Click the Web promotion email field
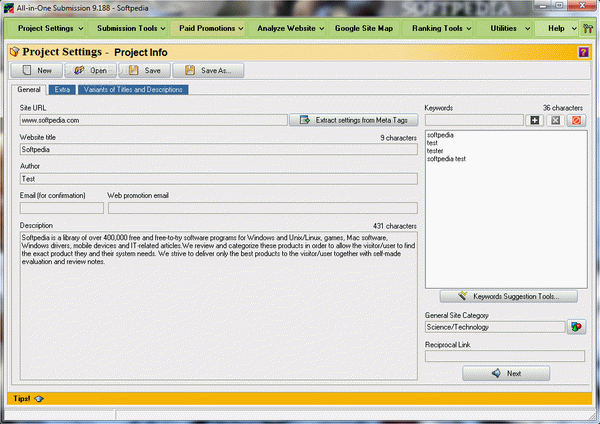 click(x=262, y=208)
